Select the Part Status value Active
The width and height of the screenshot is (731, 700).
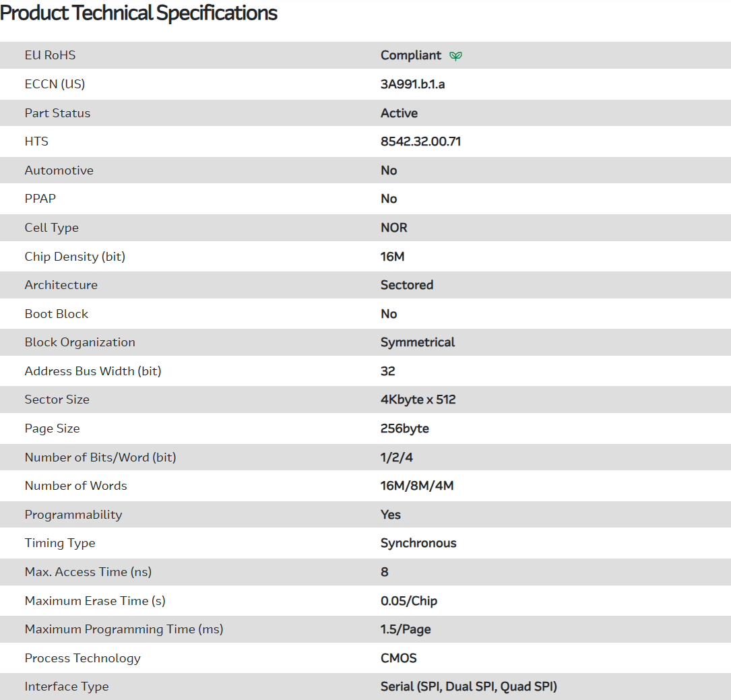coord(399,113)
